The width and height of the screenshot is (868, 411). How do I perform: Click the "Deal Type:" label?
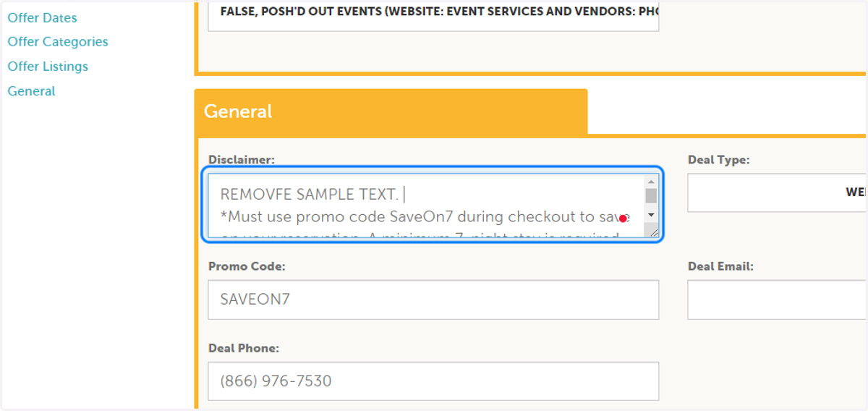point(718,160)
